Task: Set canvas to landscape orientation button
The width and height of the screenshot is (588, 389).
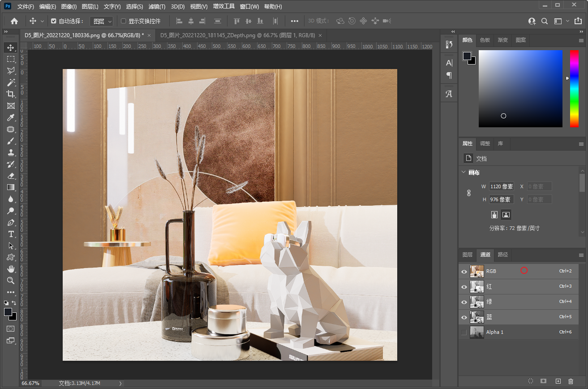Action: [506, 214]
